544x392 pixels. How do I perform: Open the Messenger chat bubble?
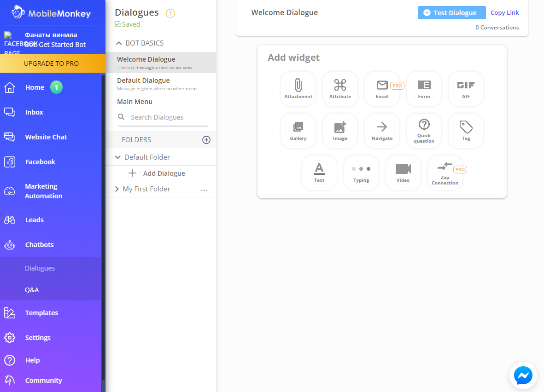(x=523, y=375)
